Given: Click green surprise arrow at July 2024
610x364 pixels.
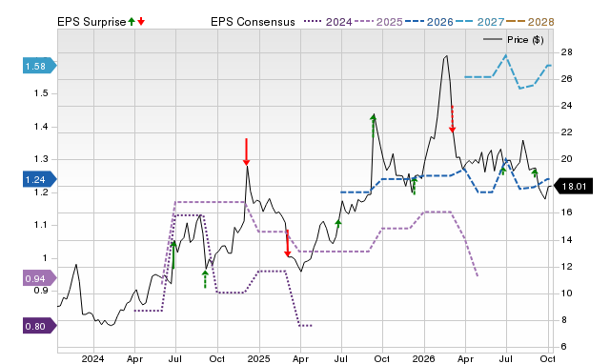Looking at the screenshot, I should click(173, 254).
